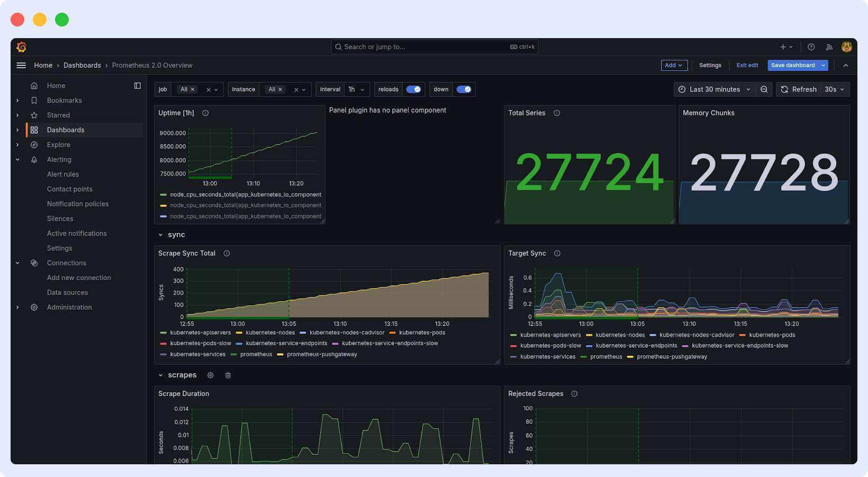Open the hamburger navigation menu

click(x=21, y=65)
